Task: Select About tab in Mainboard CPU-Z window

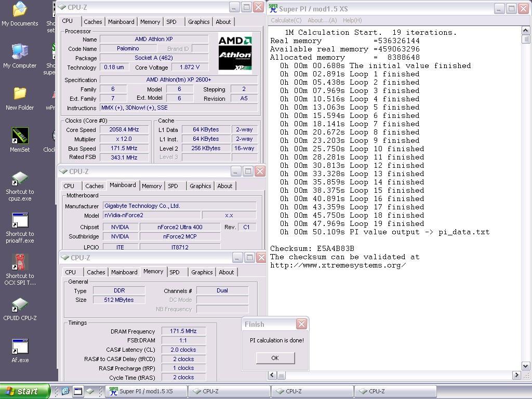Action: click(x=224, y=186)
